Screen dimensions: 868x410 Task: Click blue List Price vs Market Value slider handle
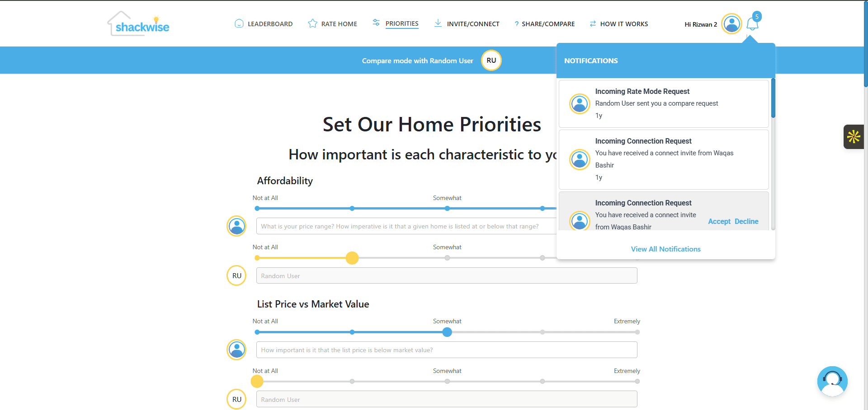(x=447, y=332)
